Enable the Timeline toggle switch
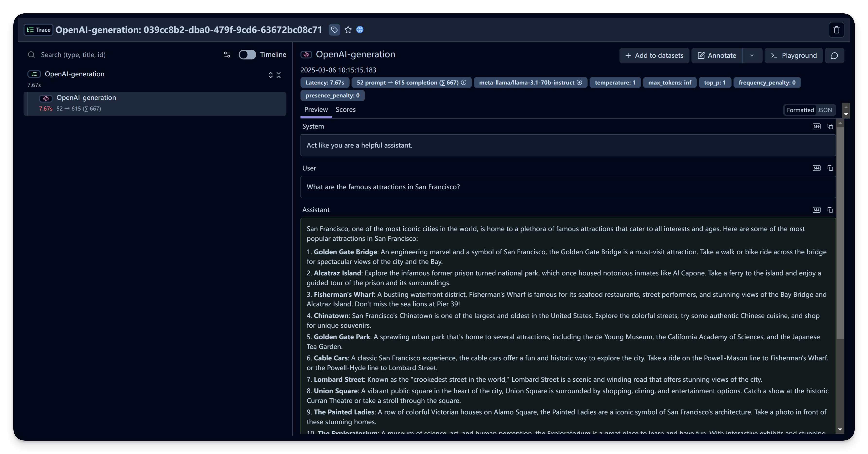The image size is (868, 454). pos(247,55)
